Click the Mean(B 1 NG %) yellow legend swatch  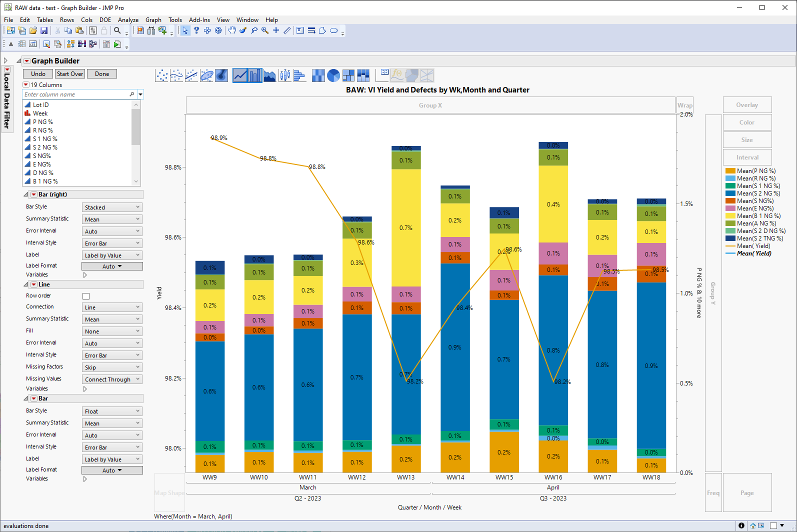point(730,216)
